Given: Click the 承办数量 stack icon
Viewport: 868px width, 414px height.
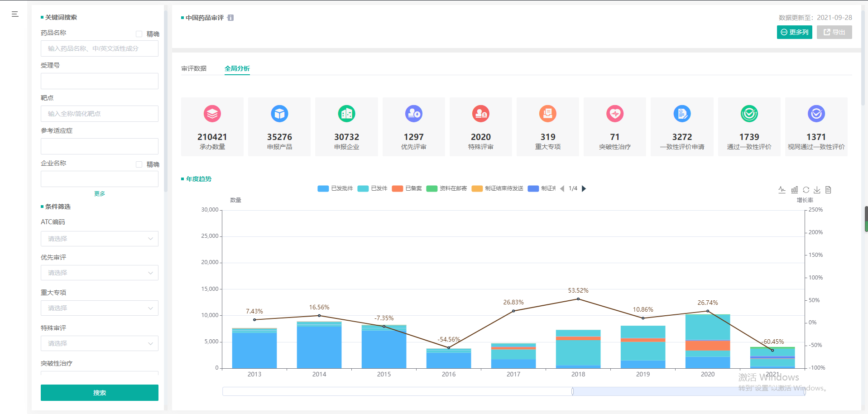Looking at the screenshot, I should (x=212, y=114).
